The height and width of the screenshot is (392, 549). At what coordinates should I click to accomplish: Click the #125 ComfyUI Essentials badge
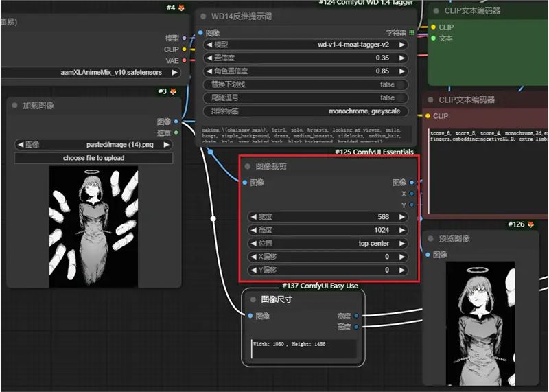coord(374,152)
